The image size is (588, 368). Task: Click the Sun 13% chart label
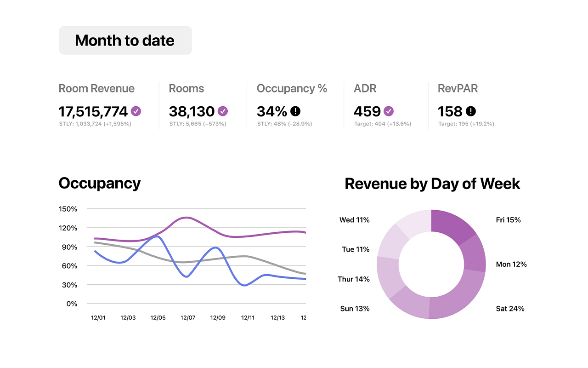[355, 309]
